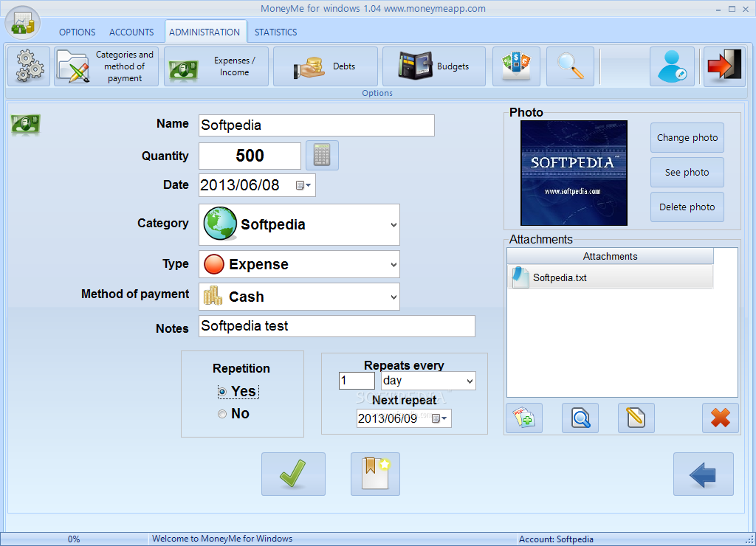756x546 pixels.
Task: Open Categories and method of payment
Action: point(106,66)
